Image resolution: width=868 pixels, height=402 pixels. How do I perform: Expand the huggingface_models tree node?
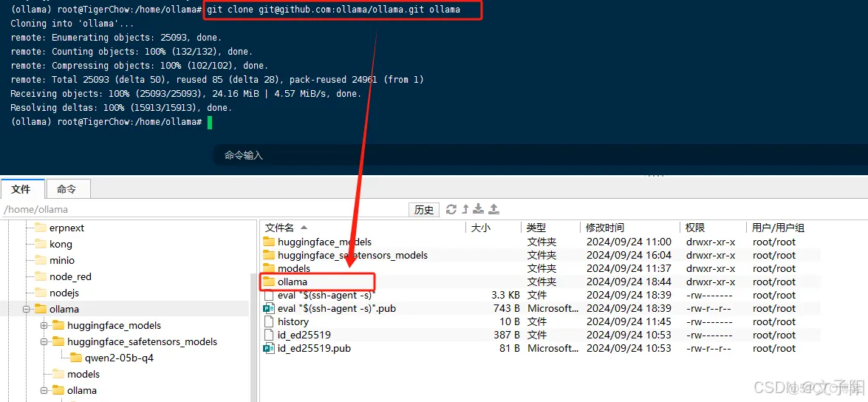[x=43, y=326]
